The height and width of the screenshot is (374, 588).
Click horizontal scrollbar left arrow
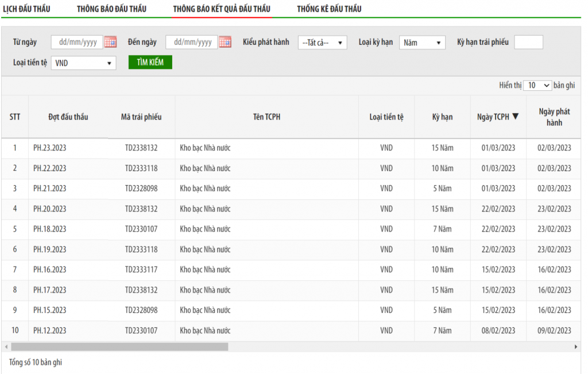pyautogui.click(x=6, y=347)
